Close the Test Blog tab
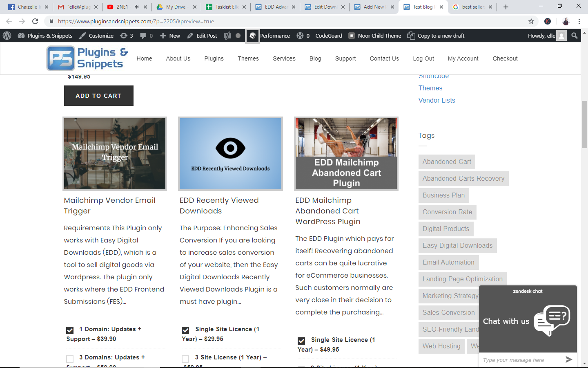This screenshot has width=588, height=368. click(x=441, y=7)
